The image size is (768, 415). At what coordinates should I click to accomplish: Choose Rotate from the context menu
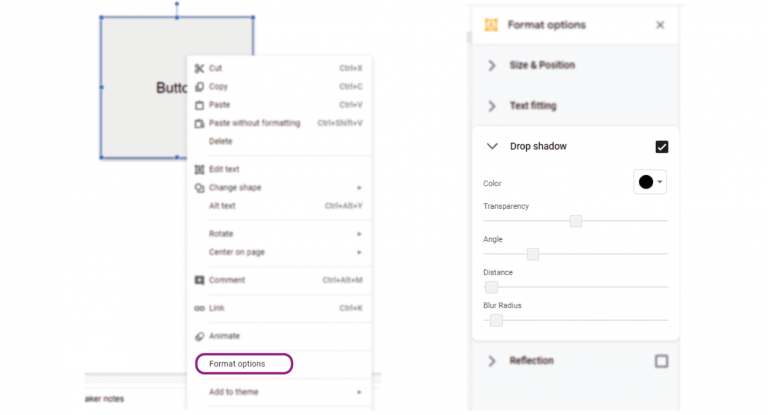pyautogui.click(x=221, y=234)
